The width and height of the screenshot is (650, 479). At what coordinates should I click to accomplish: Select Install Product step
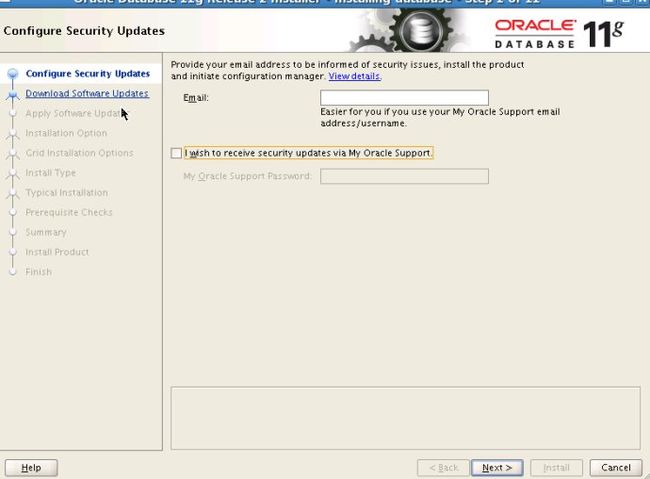click(x=57, y=252)
